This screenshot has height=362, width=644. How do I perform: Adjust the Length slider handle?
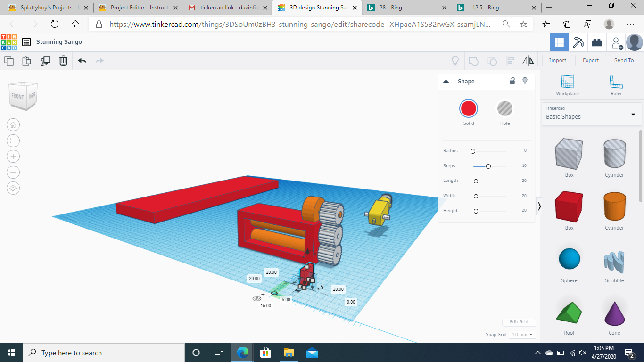coord(476,181)
